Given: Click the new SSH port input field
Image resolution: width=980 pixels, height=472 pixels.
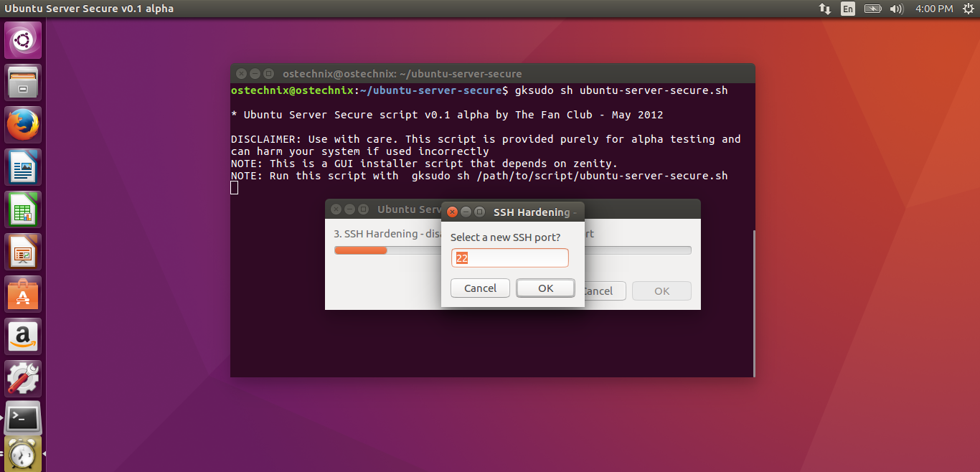Looking at the screenshot, I should coord(509,258).
